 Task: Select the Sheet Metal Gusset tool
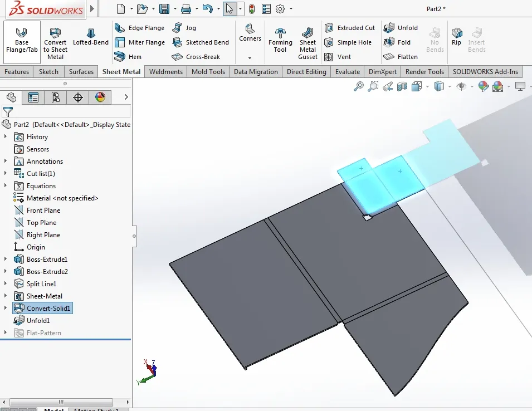(307, 41)
